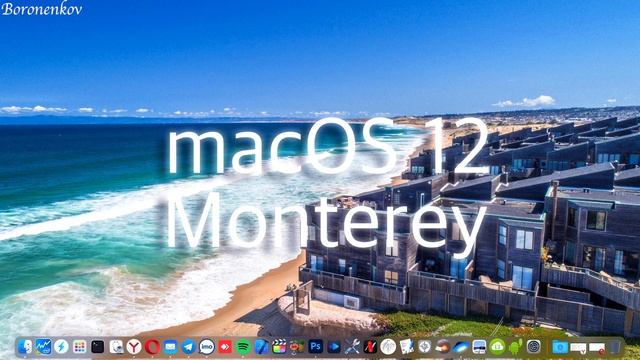Open the crossed wrench and screwdriver icon

click(x=352, y=347)
